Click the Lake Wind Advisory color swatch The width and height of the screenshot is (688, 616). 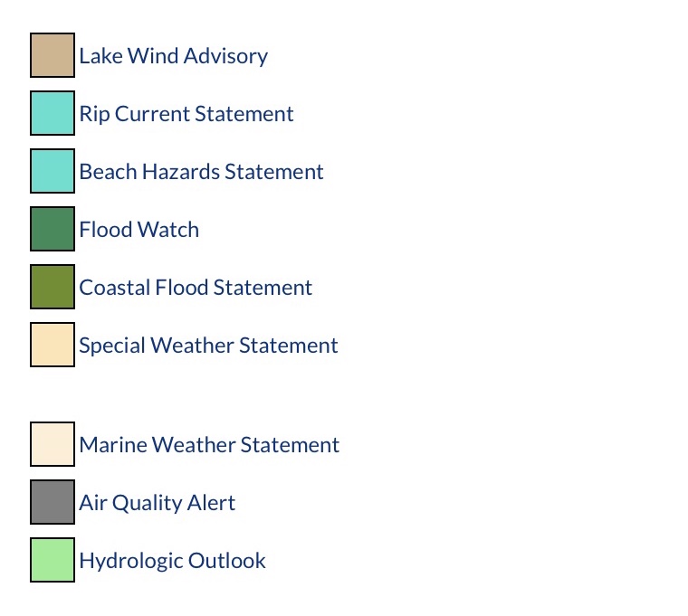pos(53,55)
